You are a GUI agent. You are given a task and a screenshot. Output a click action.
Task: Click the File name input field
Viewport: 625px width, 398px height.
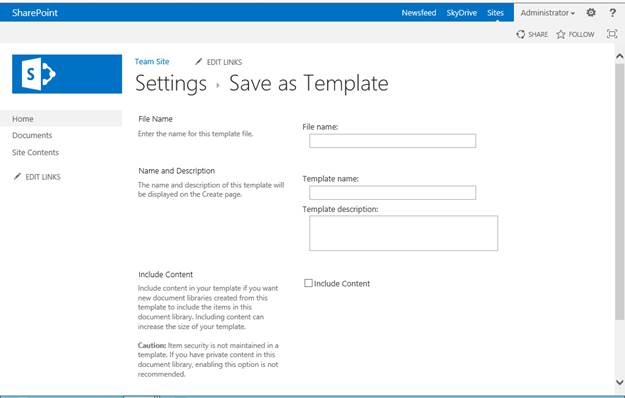(393, 141)
